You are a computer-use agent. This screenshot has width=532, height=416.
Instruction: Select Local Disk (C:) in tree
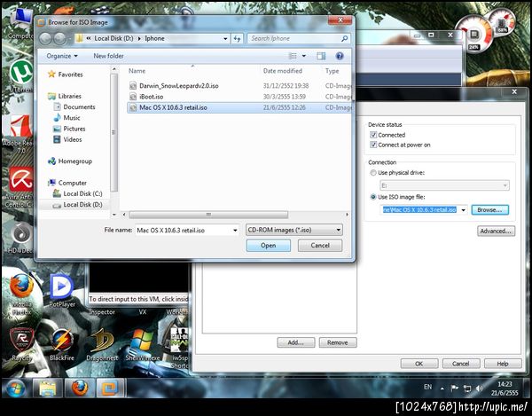coord(78,193)
